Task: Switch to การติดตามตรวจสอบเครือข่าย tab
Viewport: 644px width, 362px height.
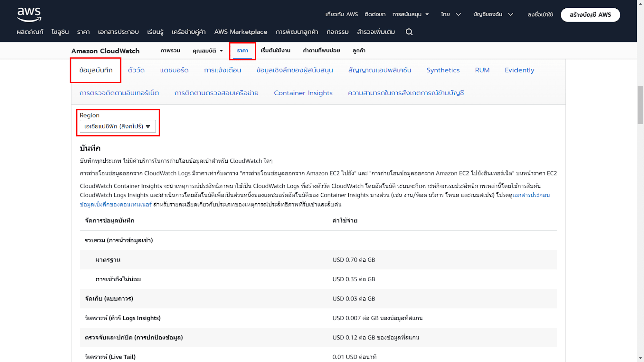Action: pyautogui.click(x=216, y=93)
